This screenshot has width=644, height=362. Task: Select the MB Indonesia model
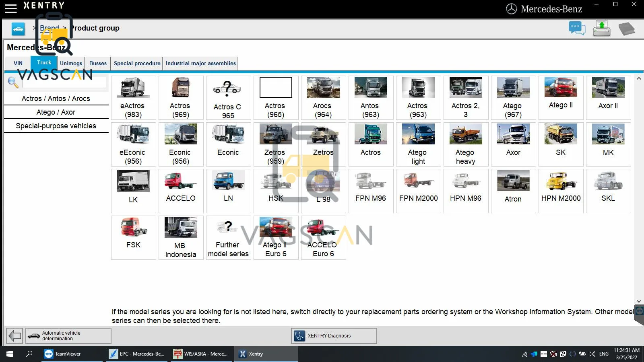click(181, 238)
